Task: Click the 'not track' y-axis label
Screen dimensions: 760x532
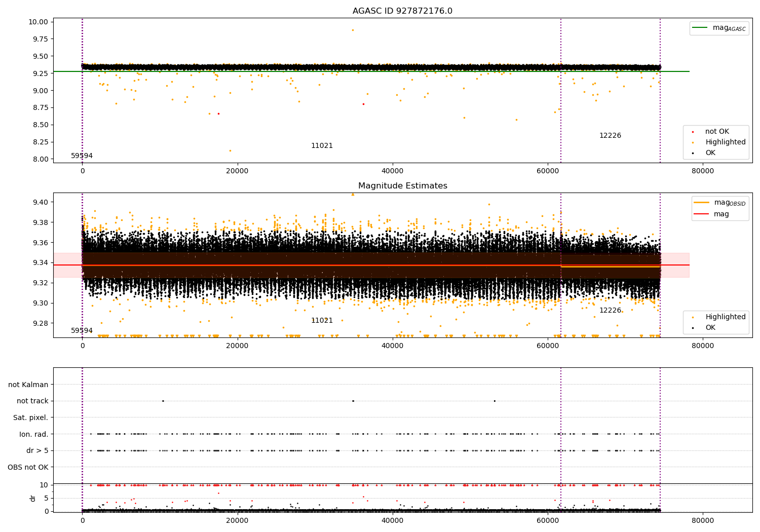Action: point(32,401)
